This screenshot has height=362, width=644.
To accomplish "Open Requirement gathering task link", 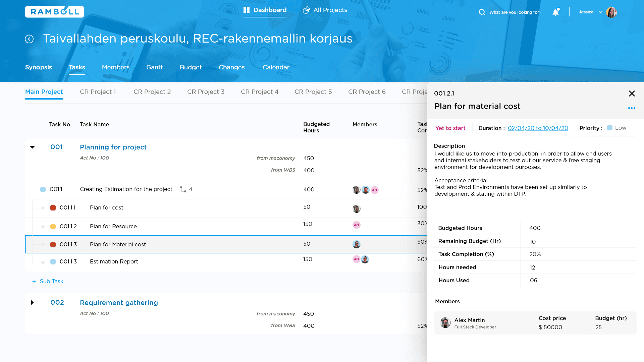I will [119, 303].
